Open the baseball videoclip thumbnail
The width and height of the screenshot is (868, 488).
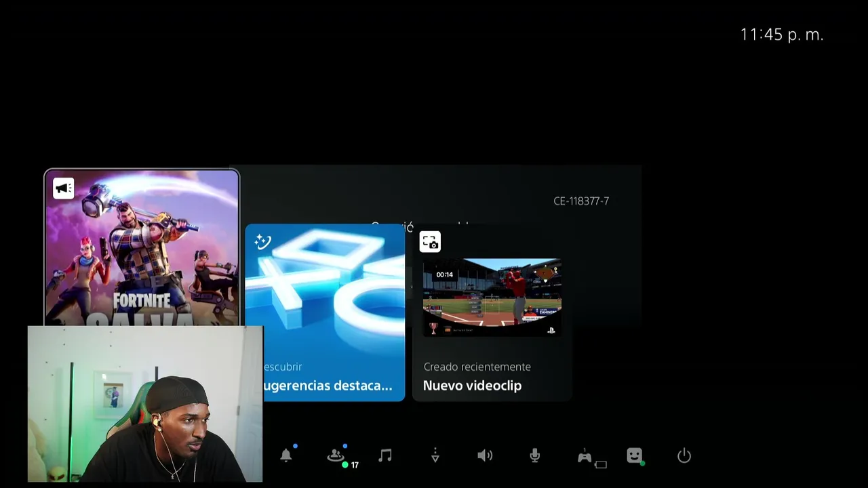tap(492, 298)
